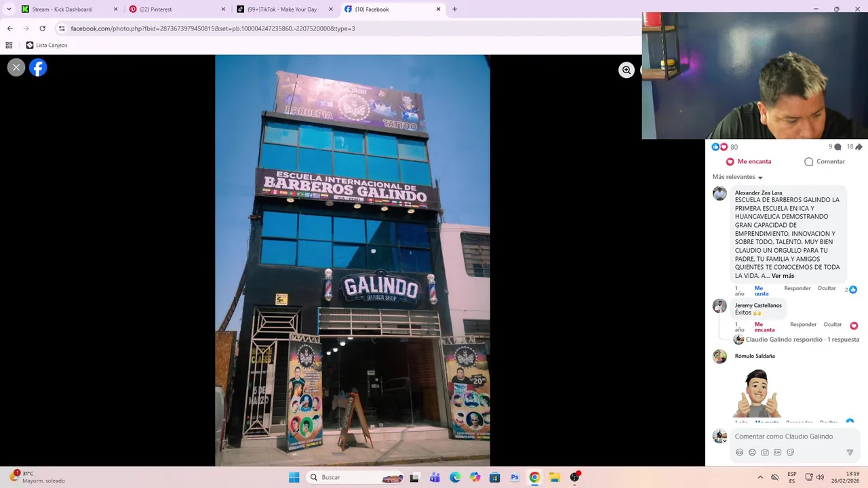Reload the Facebook page

point(42,28)
